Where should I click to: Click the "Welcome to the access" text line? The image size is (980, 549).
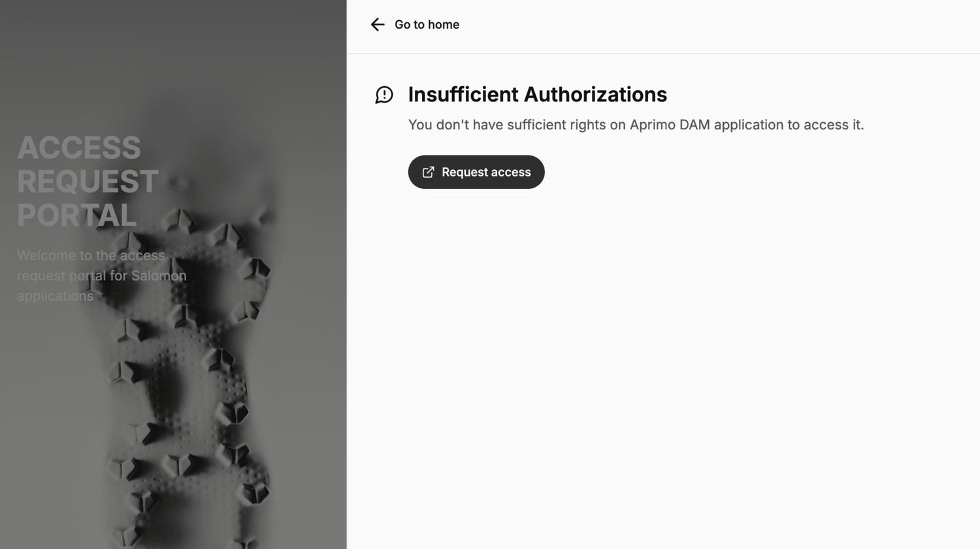91,256
